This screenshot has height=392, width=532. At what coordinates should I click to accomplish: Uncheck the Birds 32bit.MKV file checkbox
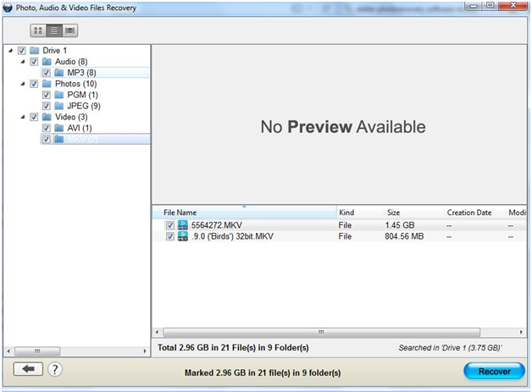point(170,236)
